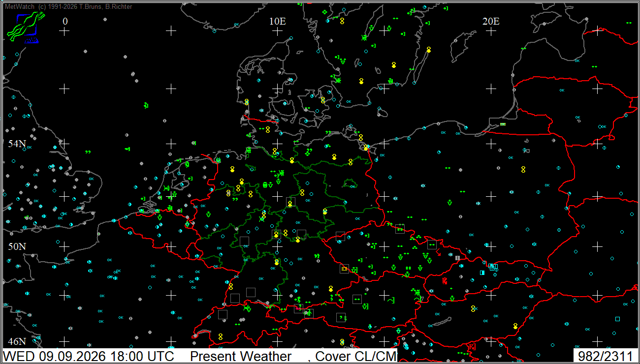
Task: Select the 0 longitude label
Action: (65, 21)
